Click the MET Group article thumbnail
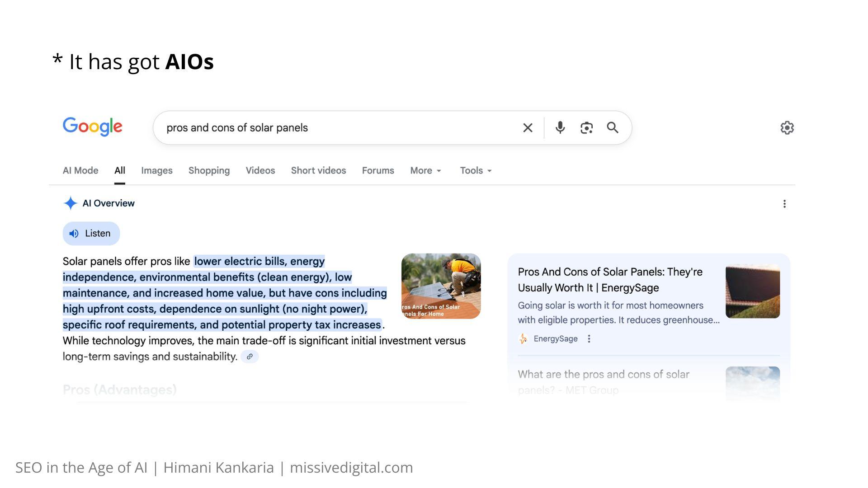Image resolution: width=868 pixels, height=488 pixels. pos(753,383)
